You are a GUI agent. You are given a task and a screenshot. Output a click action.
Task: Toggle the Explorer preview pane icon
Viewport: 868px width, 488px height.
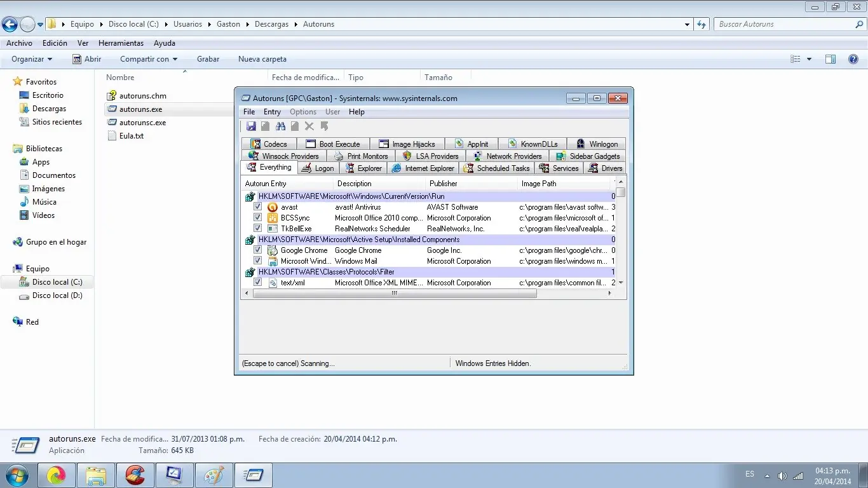point(830,59)
